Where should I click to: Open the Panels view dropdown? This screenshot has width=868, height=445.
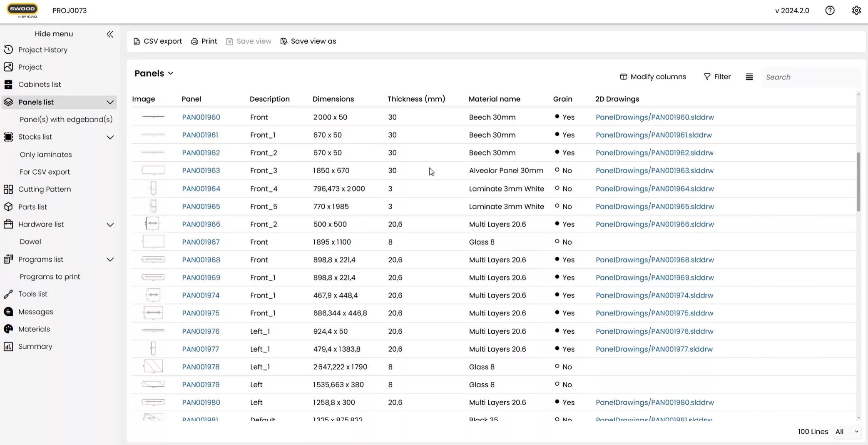154,73
